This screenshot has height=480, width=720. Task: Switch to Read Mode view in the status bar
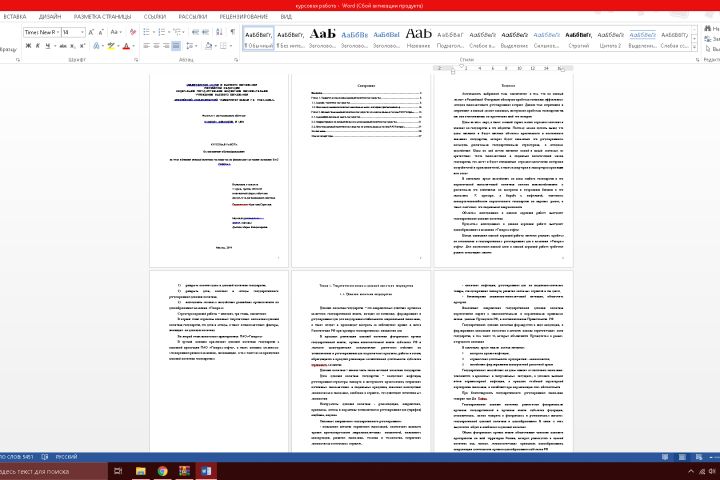tap(665, 457)
